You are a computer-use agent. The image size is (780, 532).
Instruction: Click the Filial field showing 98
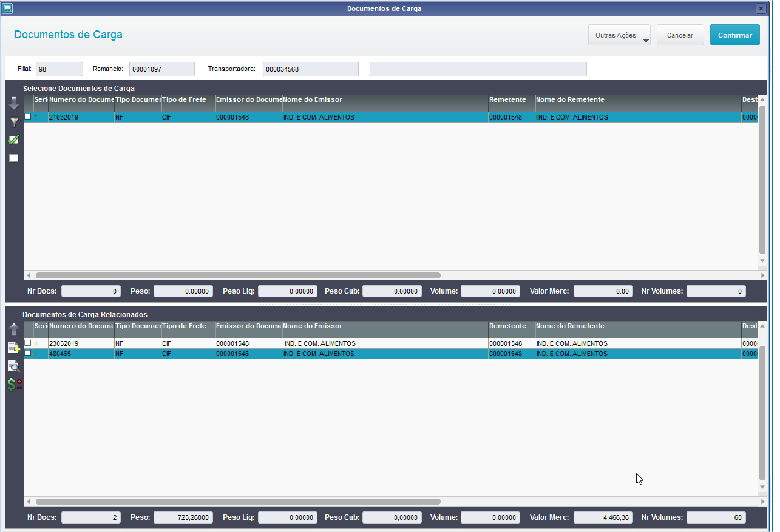click(59, 69)
